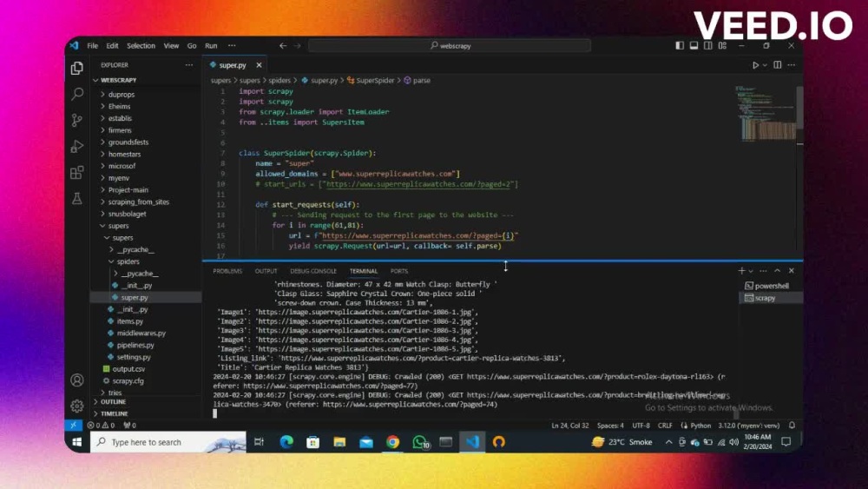Expand the scraping_from_sites folder
Image resolution: width=868 pixels, height=489 pixels.
pyautogui.click(x=138, y=202)
